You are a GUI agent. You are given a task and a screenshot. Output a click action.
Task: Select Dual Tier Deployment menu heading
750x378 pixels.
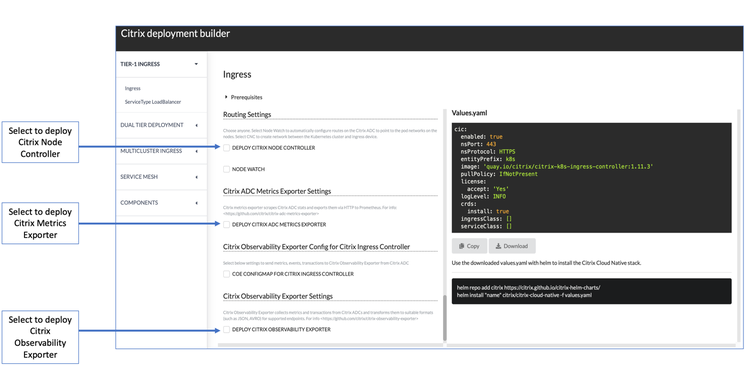click(152, 125)
